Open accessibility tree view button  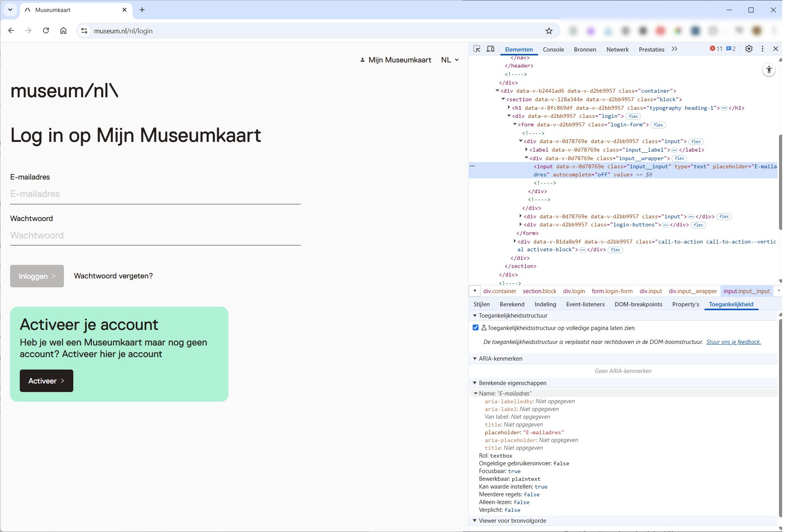pyautogui.click(x=769, y=70)
